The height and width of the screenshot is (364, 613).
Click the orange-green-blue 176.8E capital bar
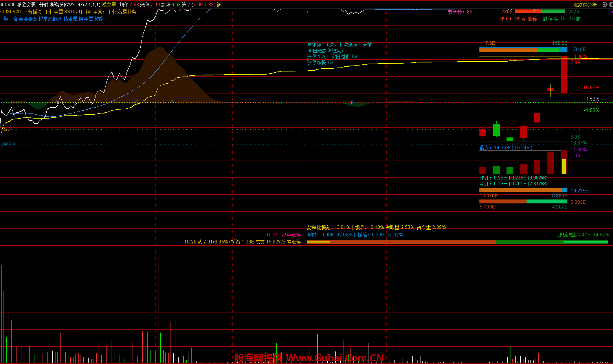(523, 49)
